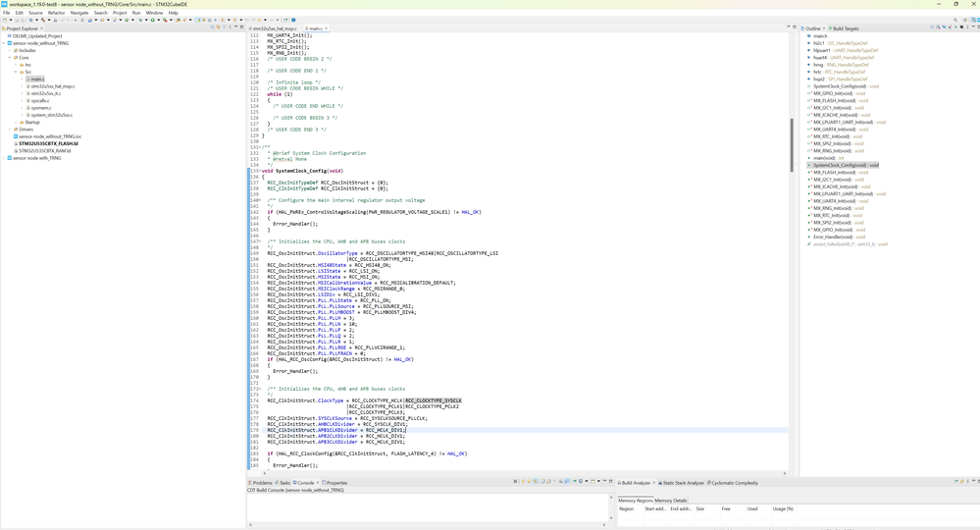Maximize the Console panel

point(610,481)
